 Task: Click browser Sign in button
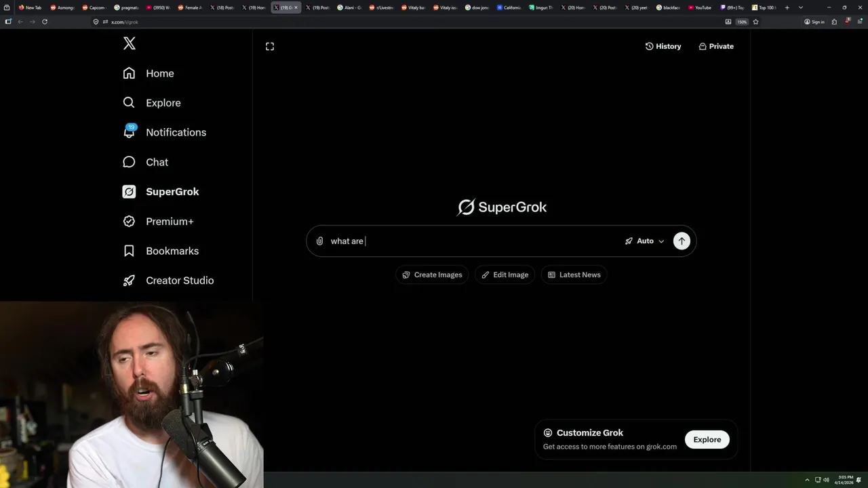pyautogui.click(x=814, y=22)
